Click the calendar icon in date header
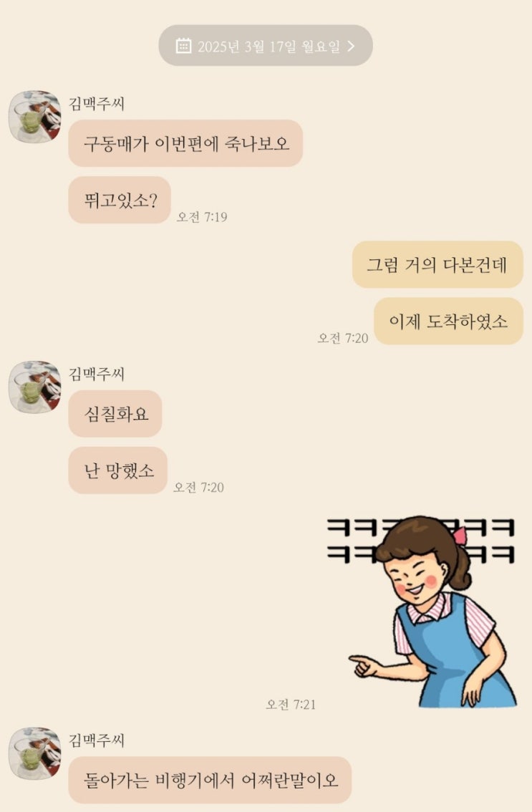This screenshot has width=532, height=812. pyautogui.click(x=183, y=46)
